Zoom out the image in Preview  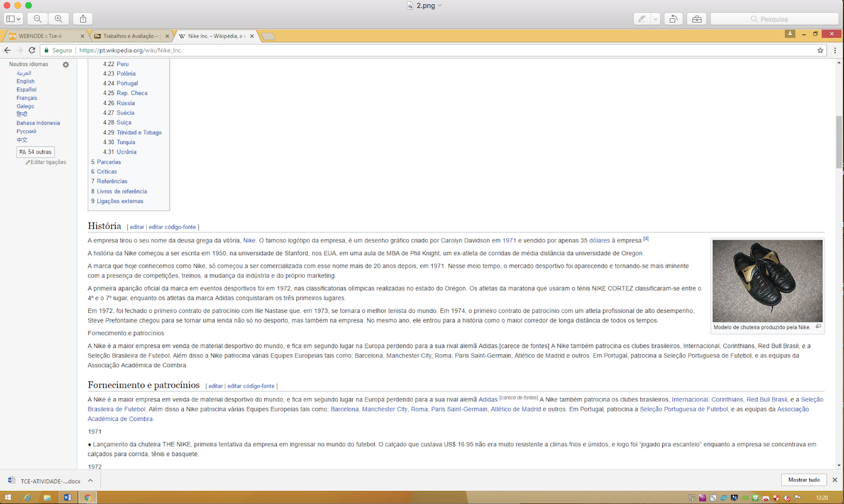click(x=38, y=19)
